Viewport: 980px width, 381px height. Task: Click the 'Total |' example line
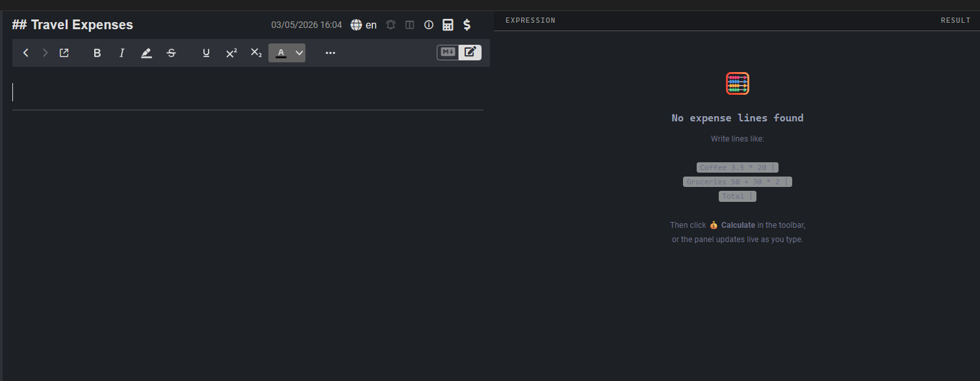coord(738,196)
